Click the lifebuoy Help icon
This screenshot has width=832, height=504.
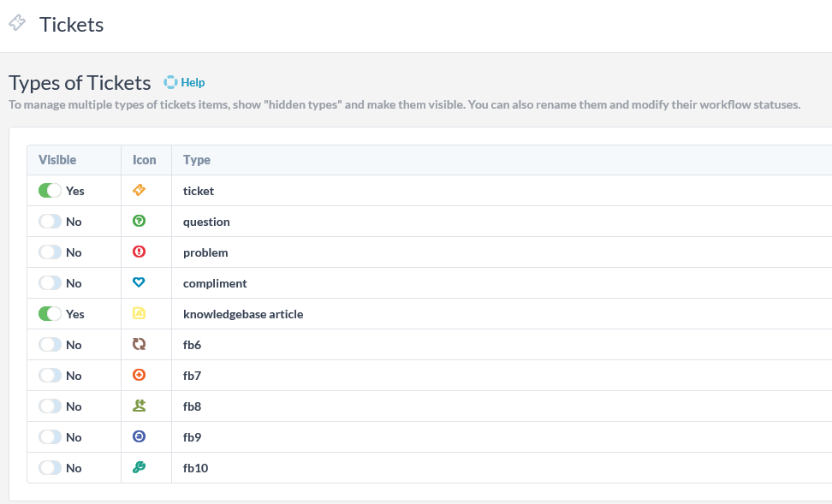point(170,82)
